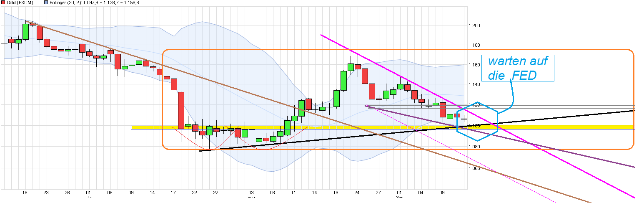Click the '19.' date axis label
Image resolution: width=644 pixels, height=203 pixels.
tap(336, 193)
